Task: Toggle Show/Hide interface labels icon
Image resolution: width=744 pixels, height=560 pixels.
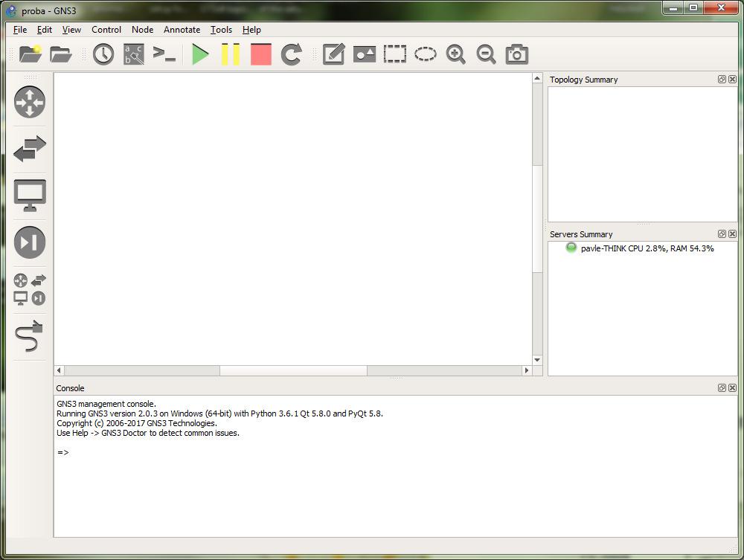Action: 134,54
